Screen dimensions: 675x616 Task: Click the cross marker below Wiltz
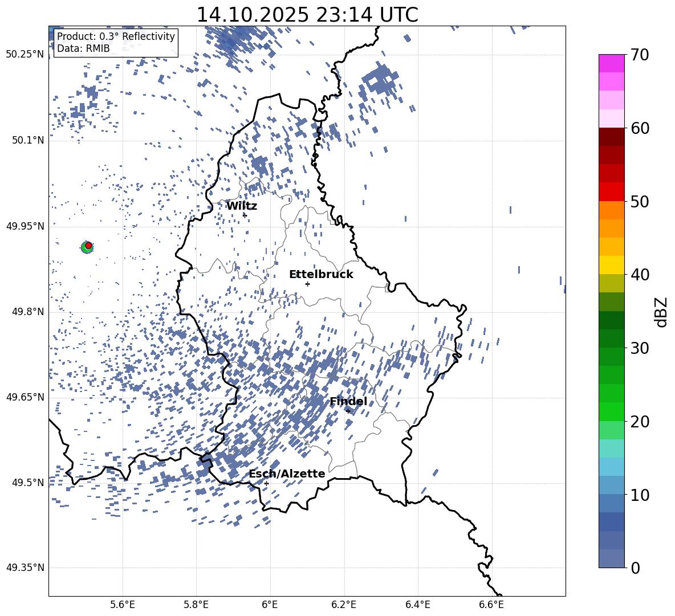pyautogui.click(x=245, y=215)
